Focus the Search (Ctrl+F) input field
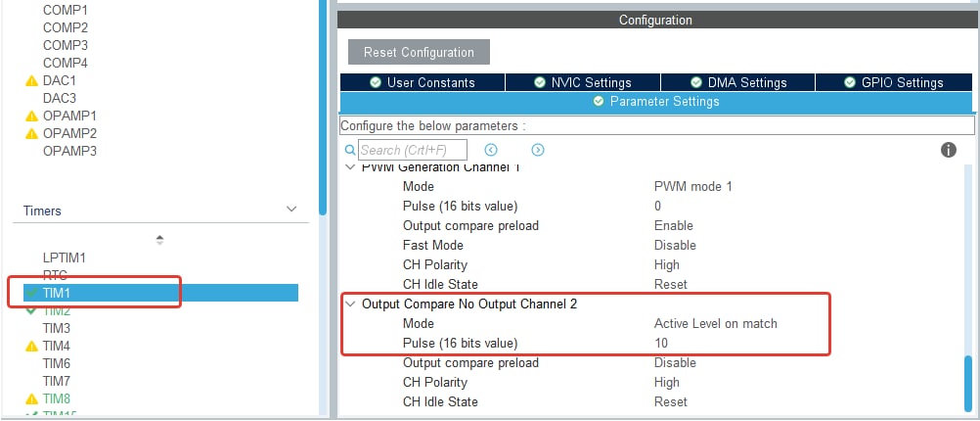This screenshot has height=421, width=980. coord(412,150)
